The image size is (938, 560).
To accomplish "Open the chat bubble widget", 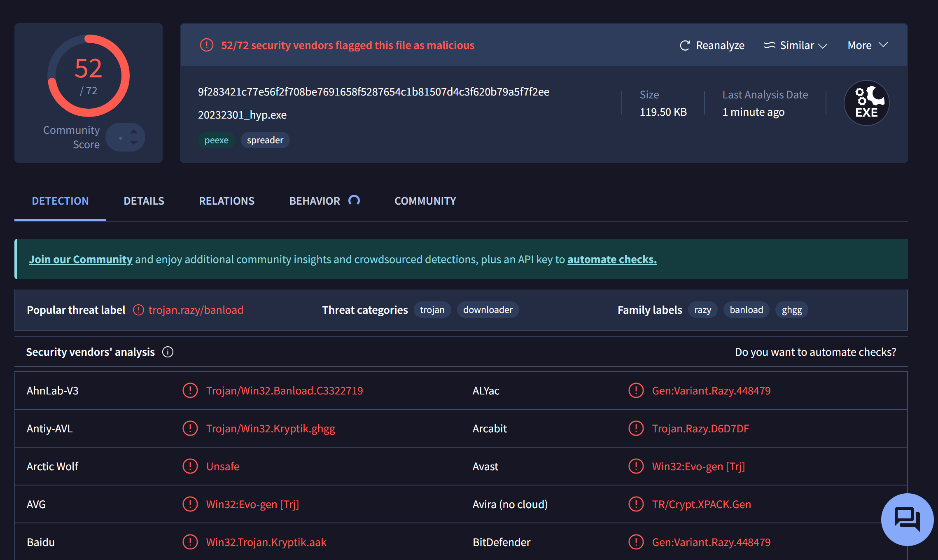I will coord(907,519).
